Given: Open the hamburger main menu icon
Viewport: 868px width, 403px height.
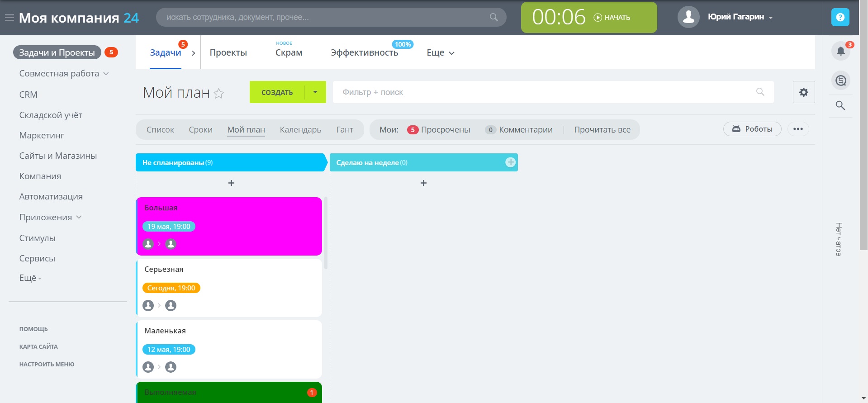Looking at the screenshot, I should (x=9, y=18).
